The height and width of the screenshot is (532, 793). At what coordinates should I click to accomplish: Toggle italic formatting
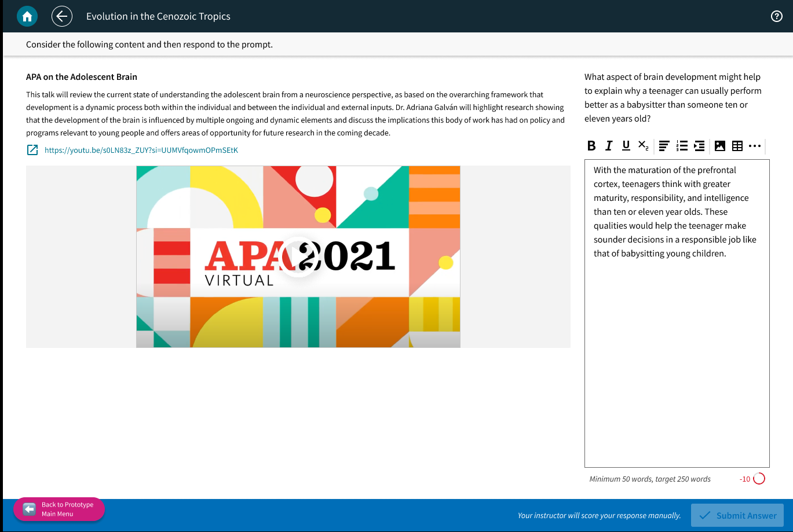tap(608, 146)
